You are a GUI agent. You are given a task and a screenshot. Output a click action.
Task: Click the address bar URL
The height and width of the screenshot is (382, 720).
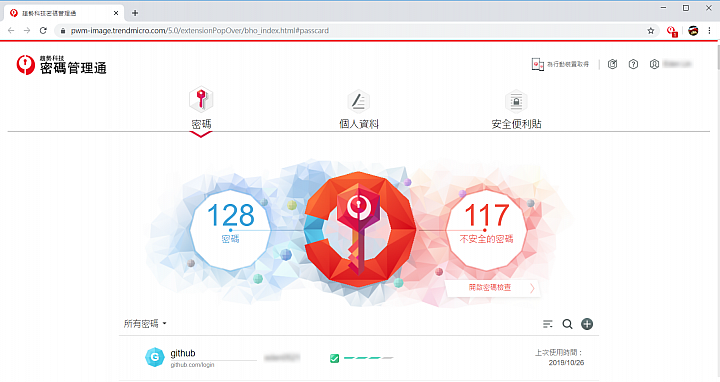tap(200, 31)
